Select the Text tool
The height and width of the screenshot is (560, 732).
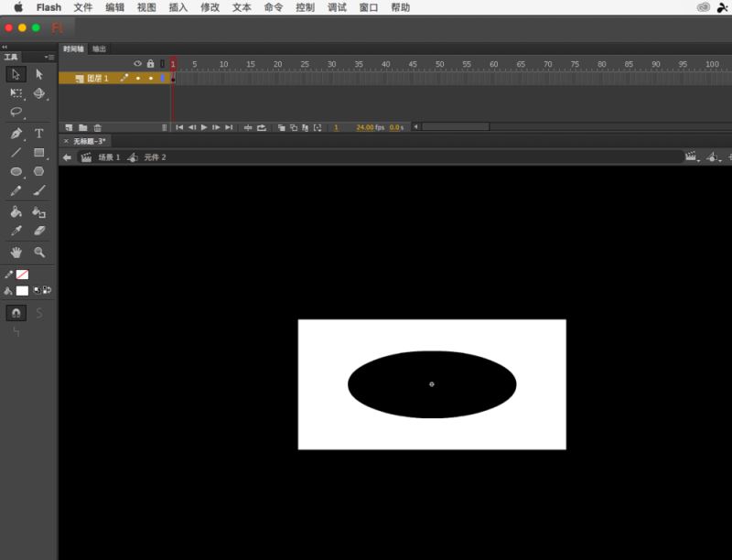point(39,134)
